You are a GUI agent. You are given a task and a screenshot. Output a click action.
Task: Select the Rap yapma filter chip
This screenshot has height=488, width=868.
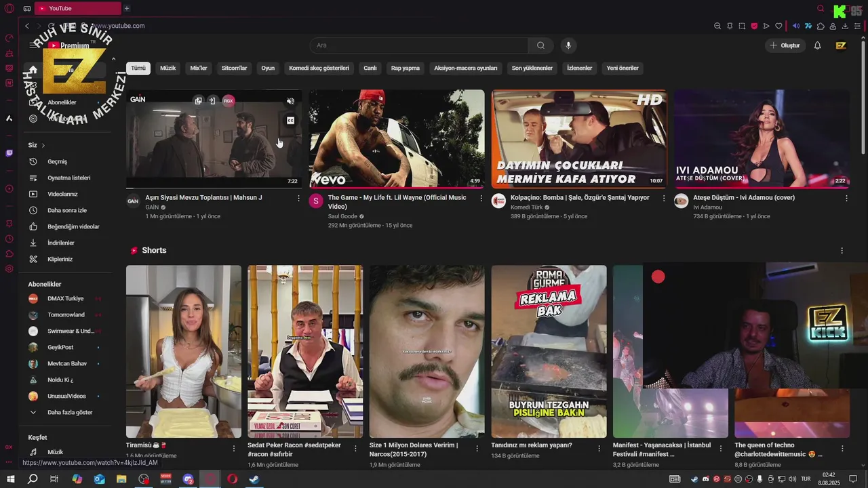[x=405, y=68]
